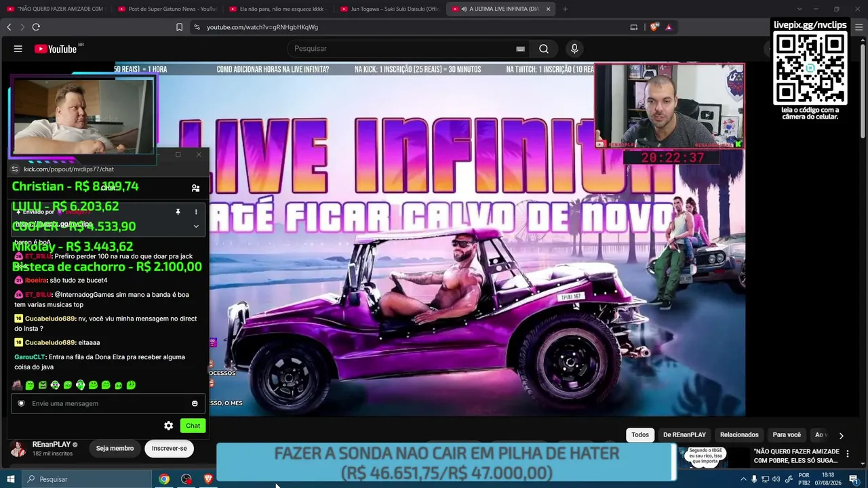Click the 'Seja membro' button
Screen dimensions: 868x488
(115, 448)
